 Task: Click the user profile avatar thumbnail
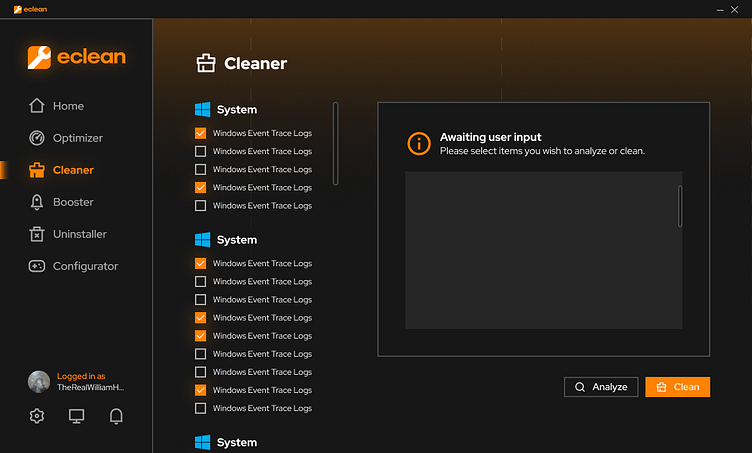tap(39, 382)
